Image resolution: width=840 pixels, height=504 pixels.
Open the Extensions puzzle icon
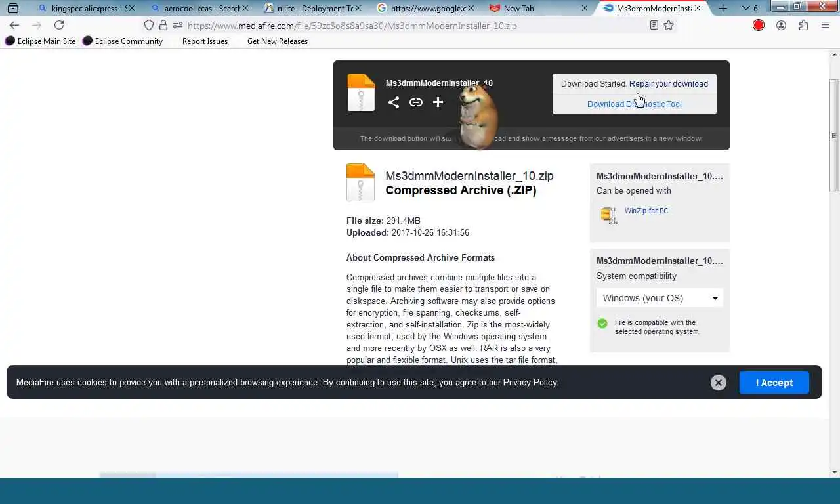803,25
